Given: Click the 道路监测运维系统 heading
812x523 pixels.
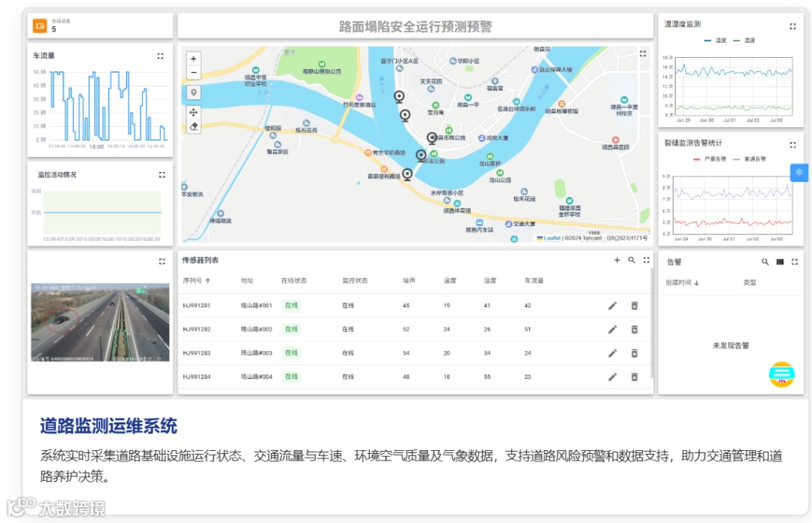Looking at the screenshot, I should [x=109, y=425].
